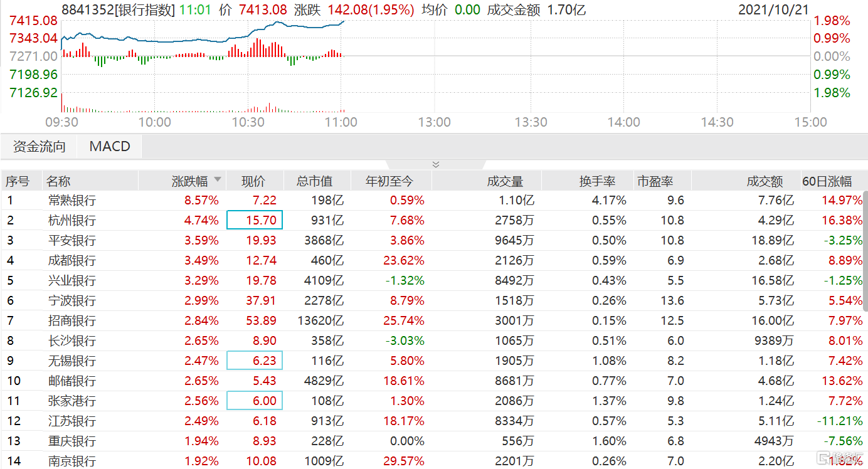Select the 宁波银行 row
The width and height of the screenshot is (868, 469).
(431, 301)
